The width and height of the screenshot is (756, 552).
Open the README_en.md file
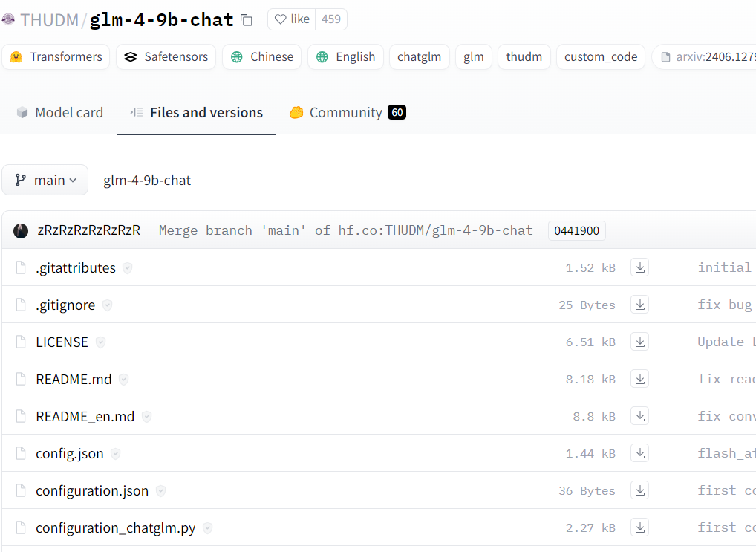pos(85,416)
